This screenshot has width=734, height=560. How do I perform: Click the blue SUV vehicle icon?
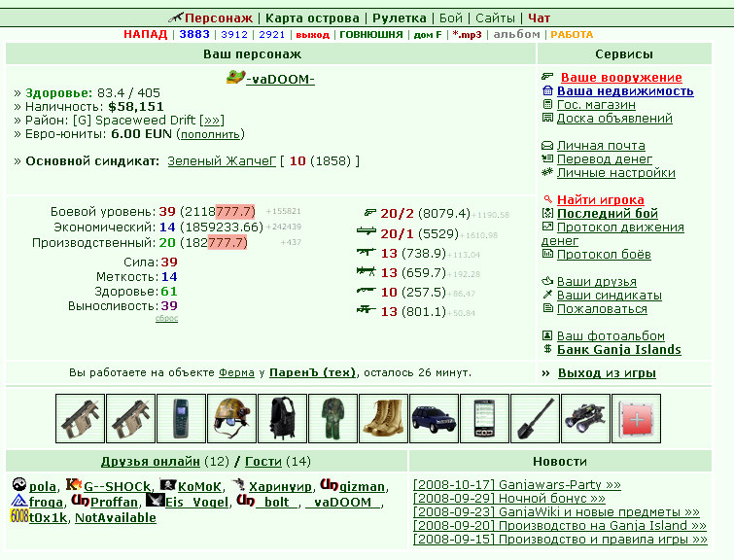[434, 418]
